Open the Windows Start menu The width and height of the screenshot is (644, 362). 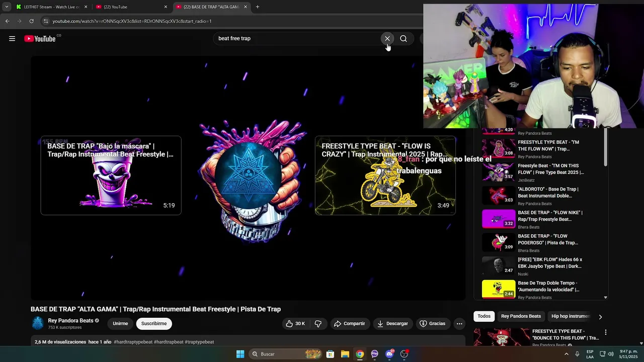(x=240, y=354)
